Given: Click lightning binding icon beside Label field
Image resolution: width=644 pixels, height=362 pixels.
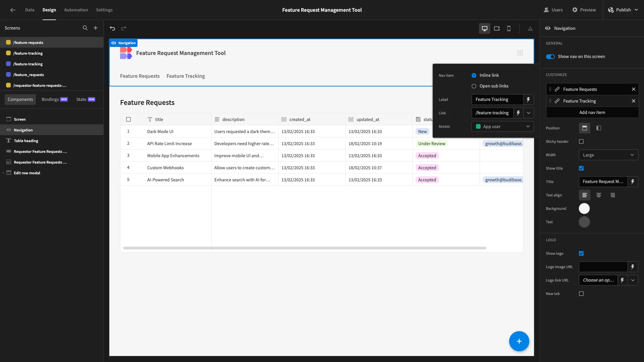Looking at the screenshot, I should 528,100.
